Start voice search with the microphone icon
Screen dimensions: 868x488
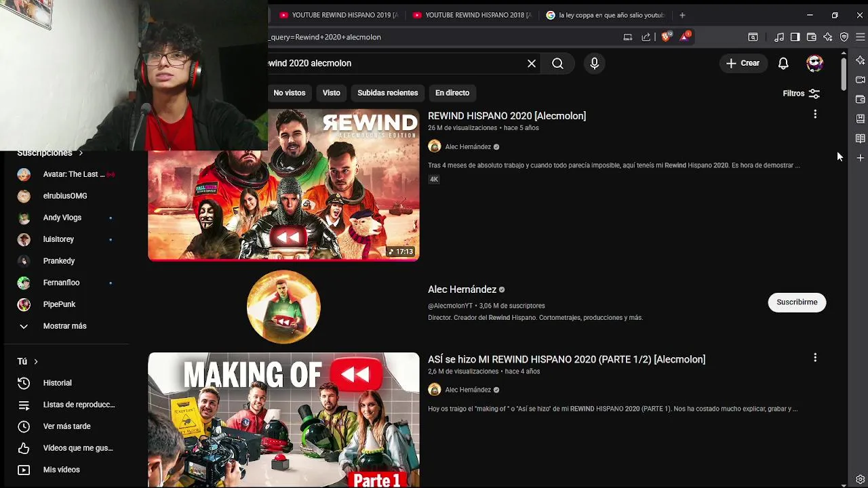(594, 63)
